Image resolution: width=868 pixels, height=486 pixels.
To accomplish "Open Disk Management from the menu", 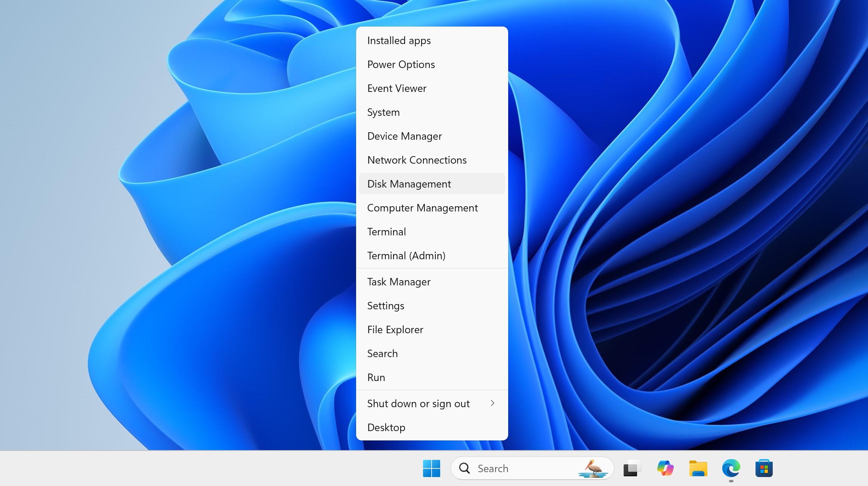I will pos(408,184).
